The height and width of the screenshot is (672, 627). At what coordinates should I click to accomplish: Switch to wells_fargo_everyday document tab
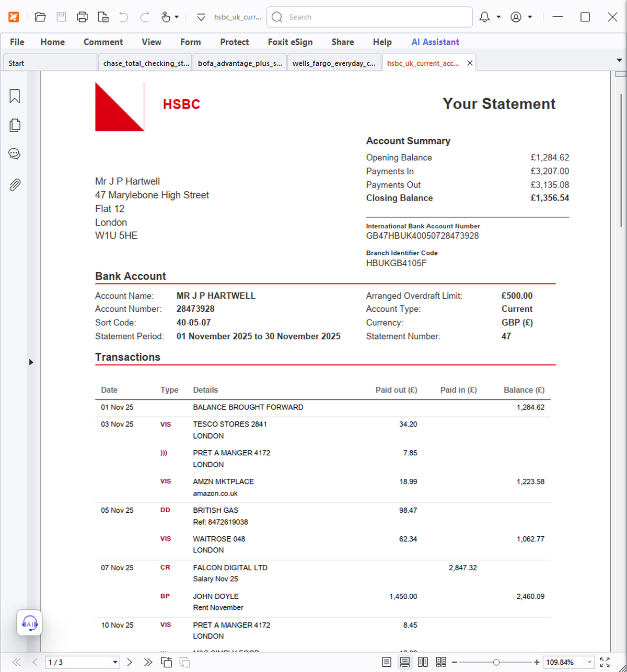tap(334, 63)
